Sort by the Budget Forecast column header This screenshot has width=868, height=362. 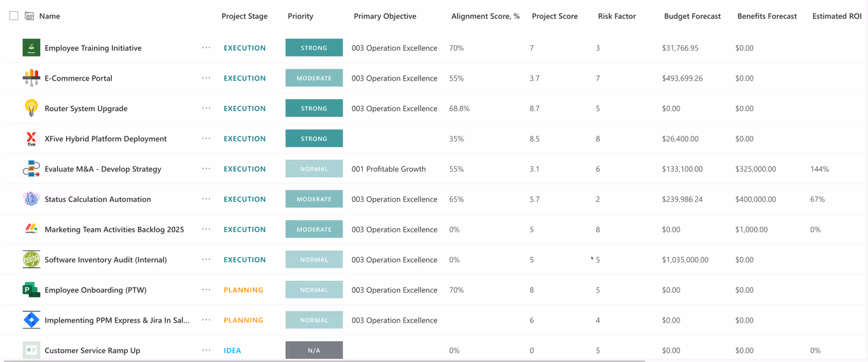(692, 16)
